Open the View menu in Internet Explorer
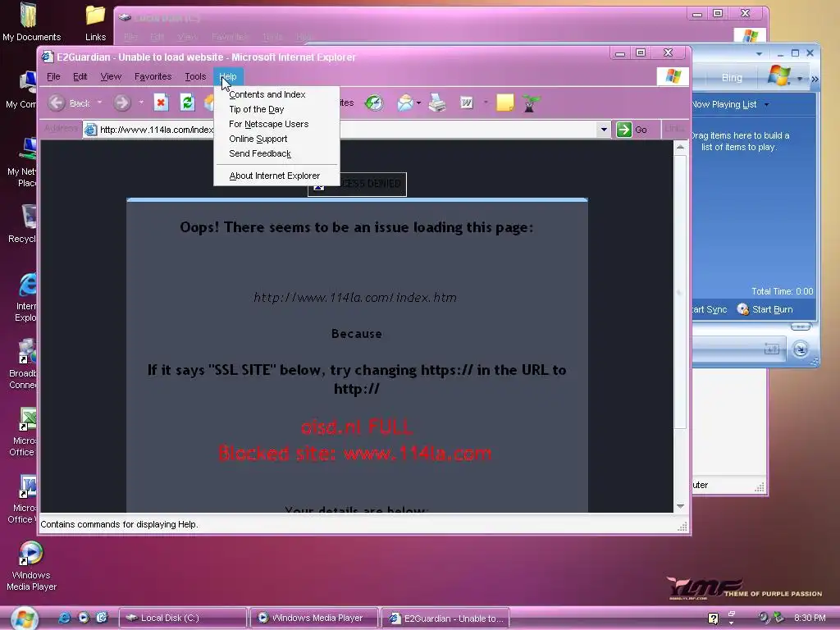 pyautogui.click(x=111, y=76)
